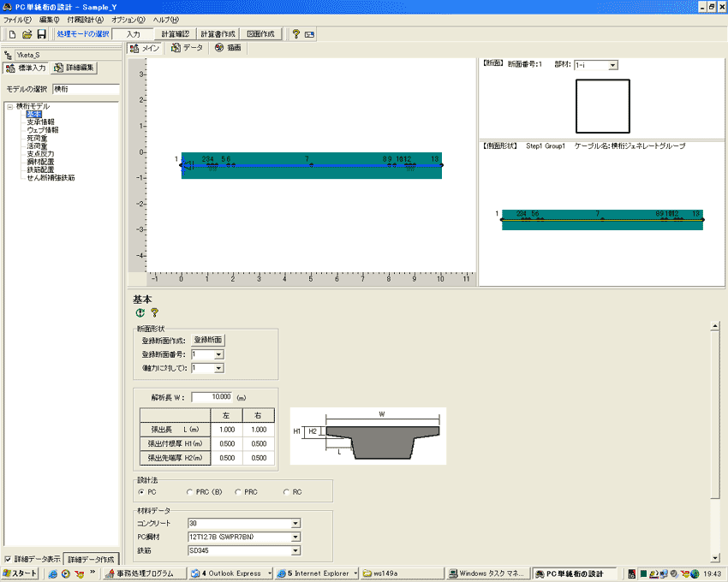Click the refresh icon under 基本 heading
This screenshot has height=582, width=728.
(x=140, y=312)
